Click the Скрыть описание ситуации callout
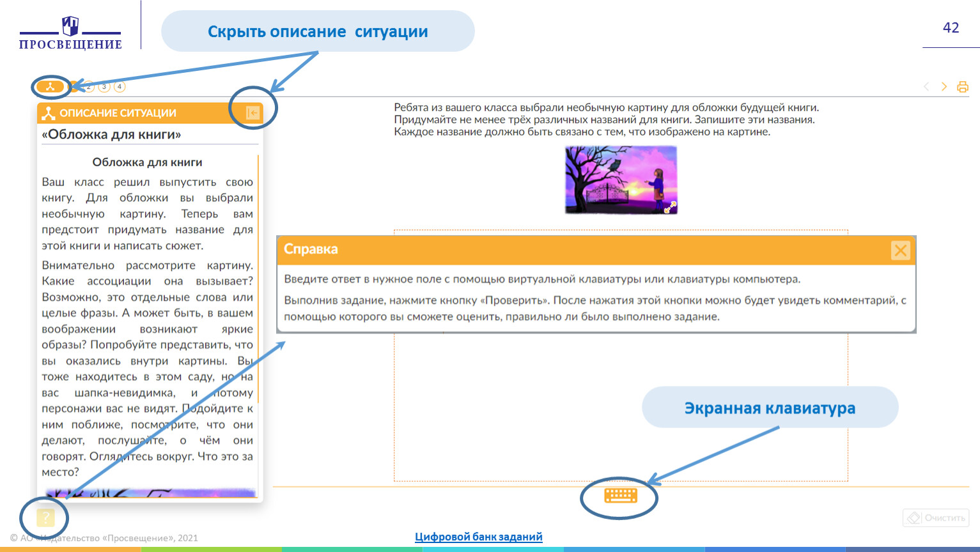Viewport: 980px width, 552px height. (x=318, y=31)
